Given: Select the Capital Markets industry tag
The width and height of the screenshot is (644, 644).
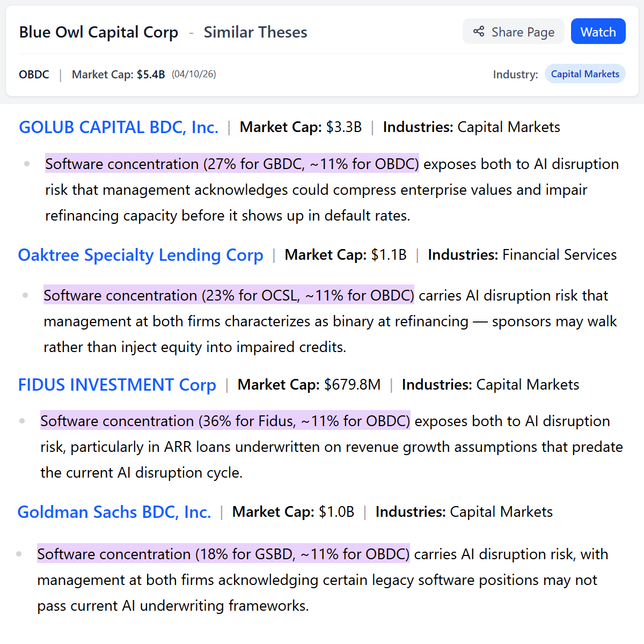Looking at the screenshot, I should pos(585,74).
